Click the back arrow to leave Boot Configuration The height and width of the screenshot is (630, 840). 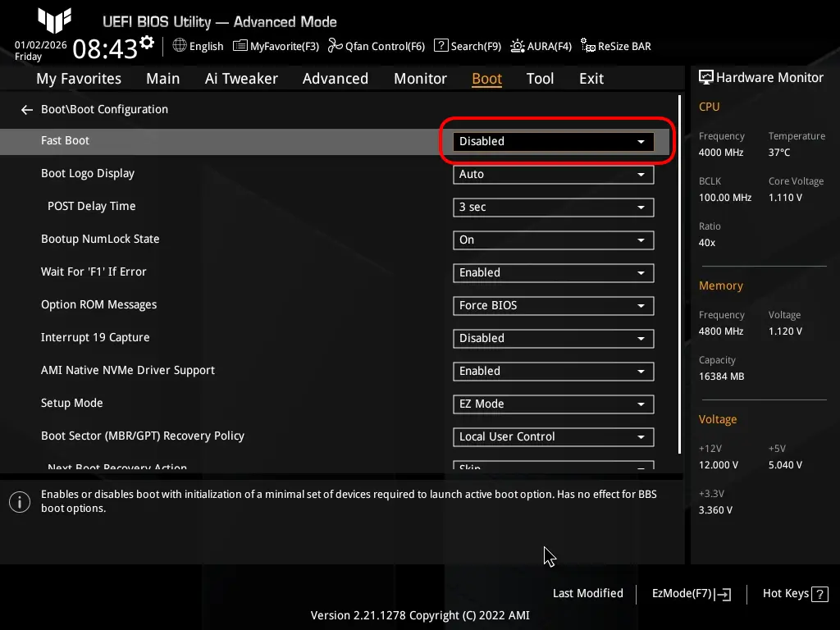[x=26, y=108]
